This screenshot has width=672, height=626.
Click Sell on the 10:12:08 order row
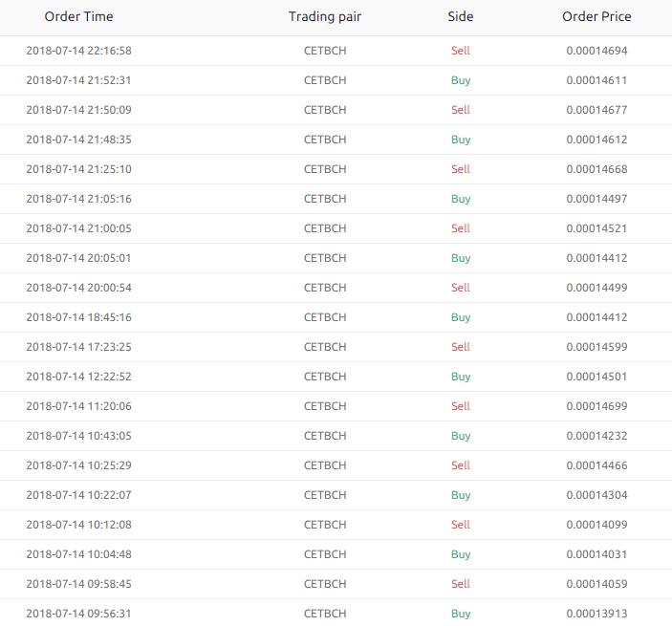pyautogui.click(x=461, y=525)
